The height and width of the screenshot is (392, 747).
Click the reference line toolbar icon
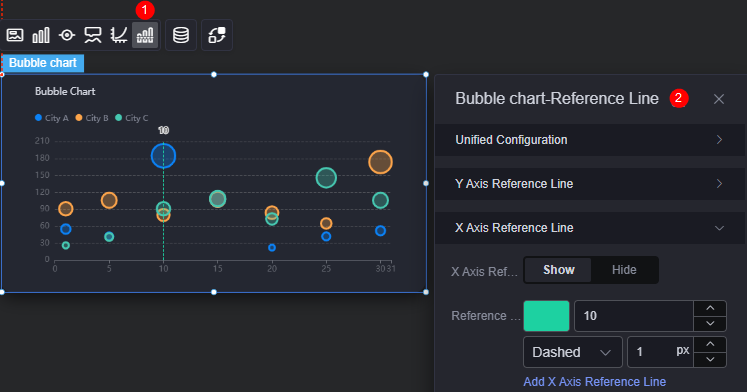[x=145, y=35]
